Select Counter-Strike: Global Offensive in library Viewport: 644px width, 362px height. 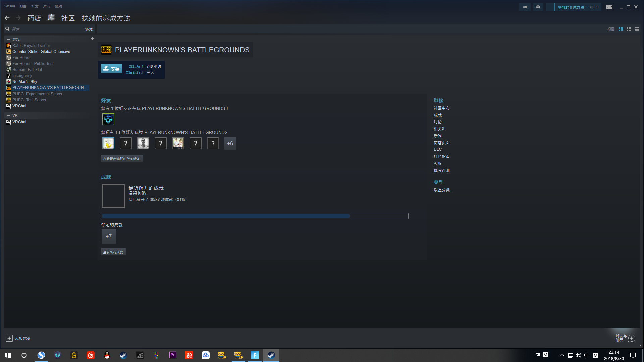coord(41,52)
